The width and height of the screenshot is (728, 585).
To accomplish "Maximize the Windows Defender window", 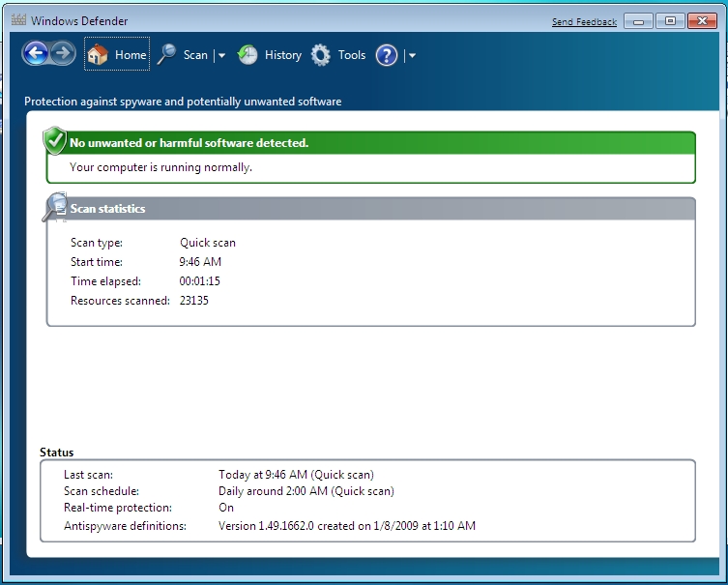I will (670, 21).
